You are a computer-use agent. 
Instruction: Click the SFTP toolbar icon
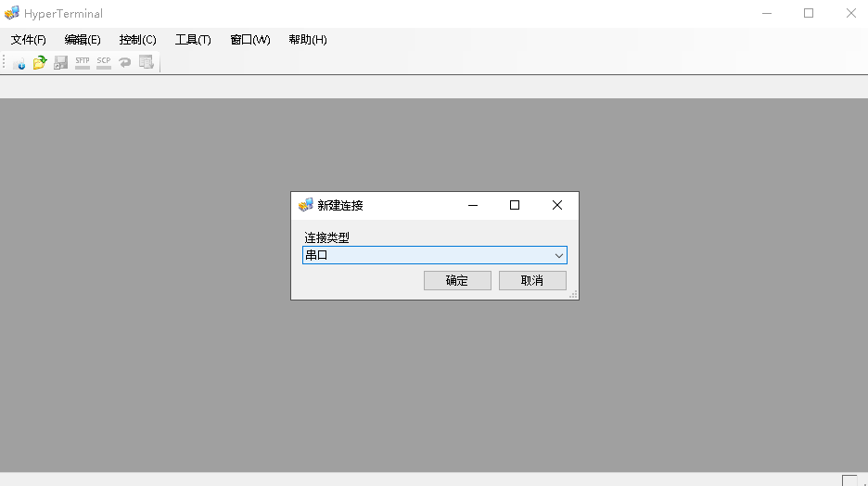[x=82, y=62]
